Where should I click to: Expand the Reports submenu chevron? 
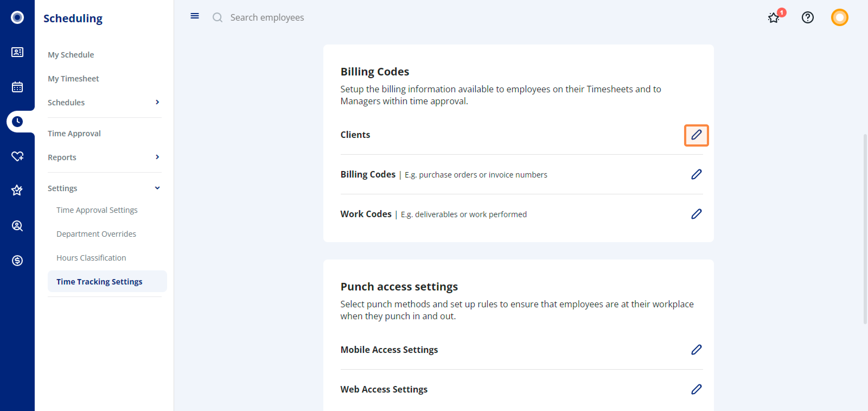coord(157,157)
